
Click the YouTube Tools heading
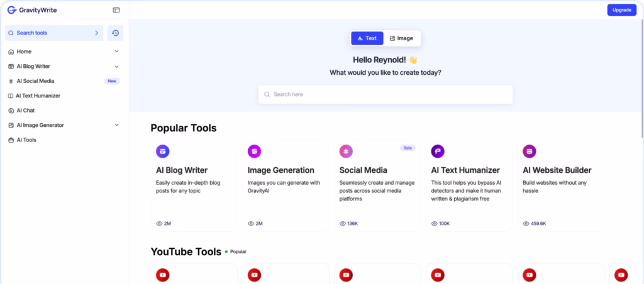coord(186,251)
